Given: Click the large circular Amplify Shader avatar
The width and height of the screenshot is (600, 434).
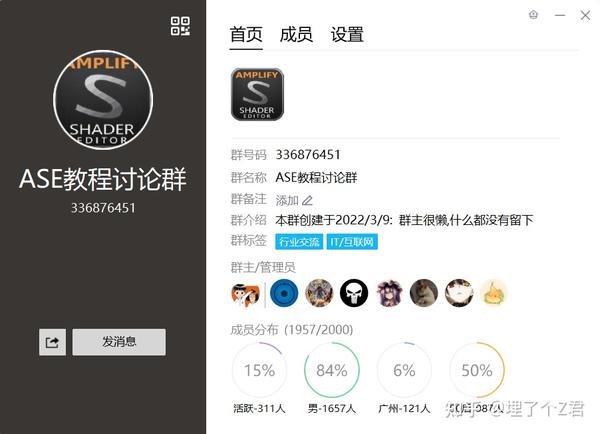Looking at the screenshot, I should point(103,100).
